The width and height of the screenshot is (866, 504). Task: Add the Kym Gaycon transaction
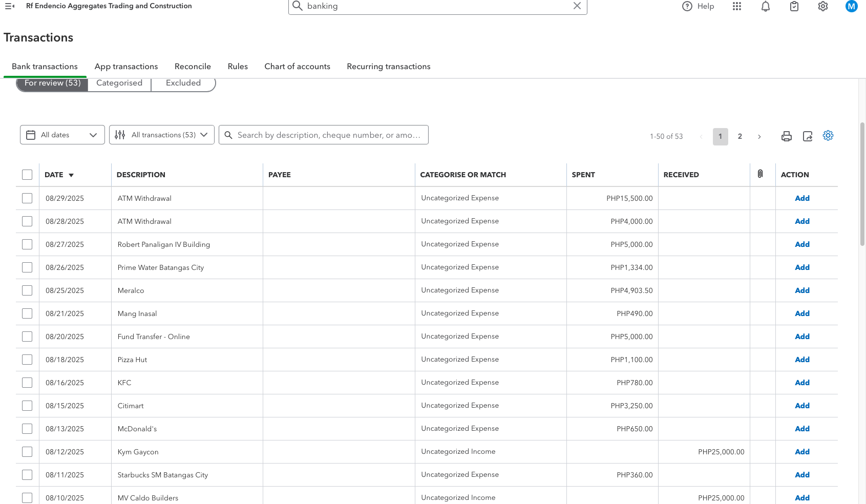802,452
